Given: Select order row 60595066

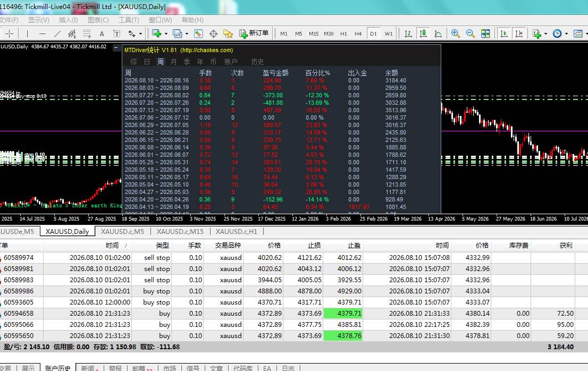Looking at the screenshot, I should 289,325.
